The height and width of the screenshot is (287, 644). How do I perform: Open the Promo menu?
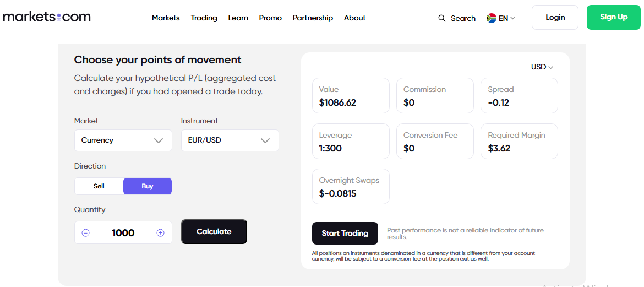click(270, 18)
